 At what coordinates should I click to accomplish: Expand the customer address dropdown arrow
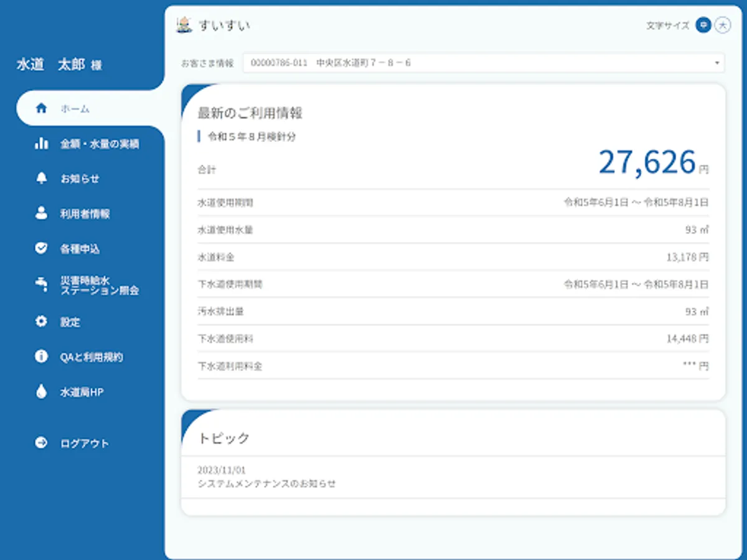(717, 62)
